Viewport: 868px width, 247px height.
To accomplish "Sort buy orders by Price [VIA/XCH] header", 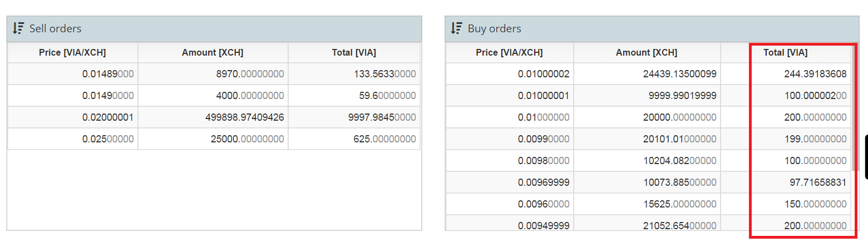I will click(x=510, y=53).
